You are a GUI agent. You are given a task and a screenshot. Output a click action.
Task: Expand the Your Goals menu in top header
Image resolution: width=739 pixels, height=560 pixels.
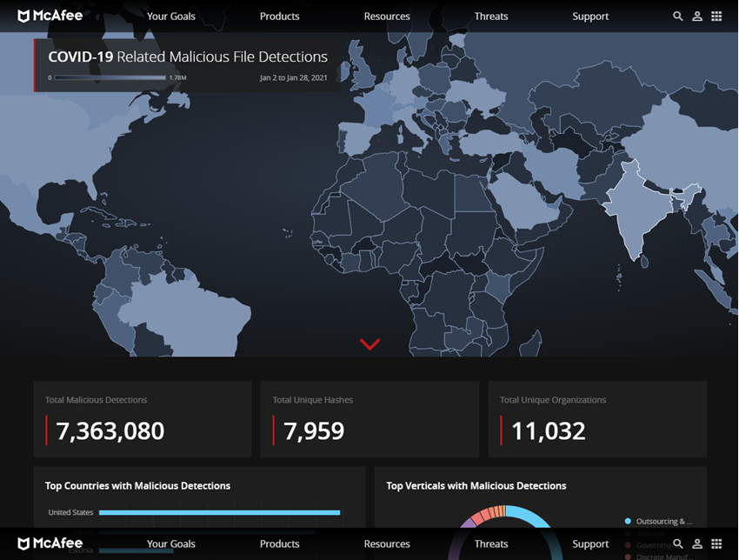coord(170,16)
